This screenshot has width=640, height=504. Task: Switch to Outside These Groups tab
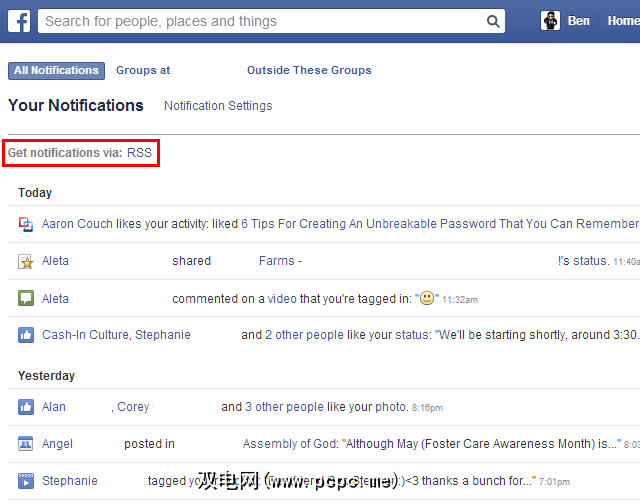click(x=309, y=70)
